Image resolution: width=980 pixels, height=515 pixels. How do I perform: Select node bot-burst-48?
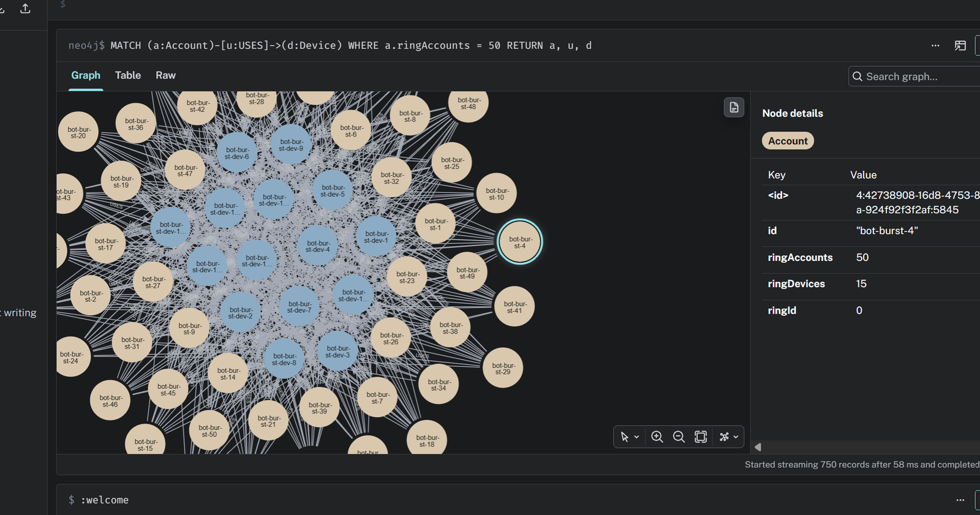click(x=469, y=103)
